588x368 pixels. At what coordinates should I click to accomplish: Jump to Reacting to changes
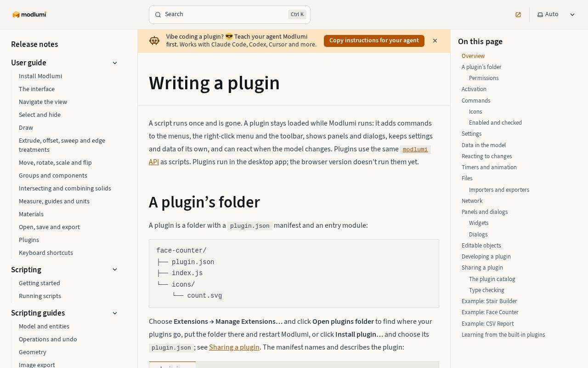487,156
